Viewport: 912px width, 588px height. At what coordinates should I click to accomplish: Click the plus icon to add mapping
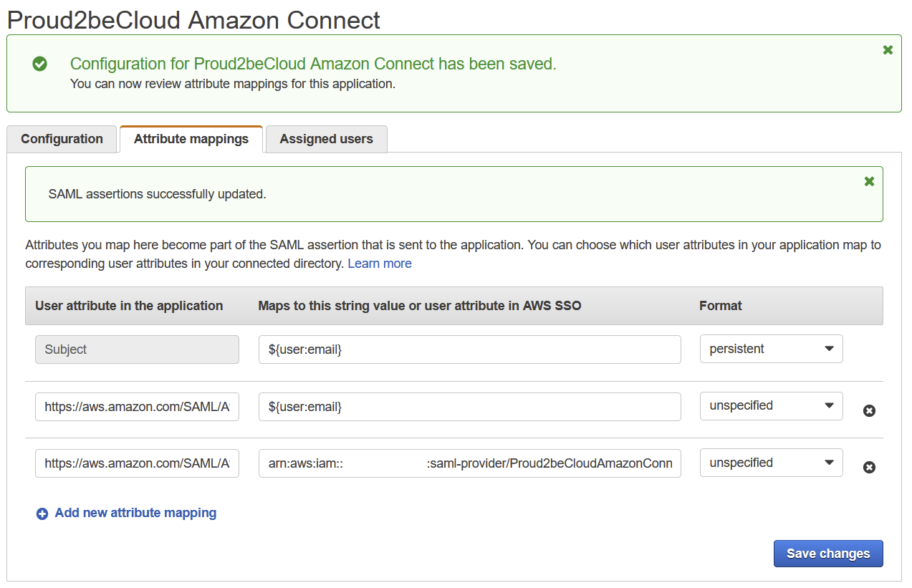tap(42, 514)
